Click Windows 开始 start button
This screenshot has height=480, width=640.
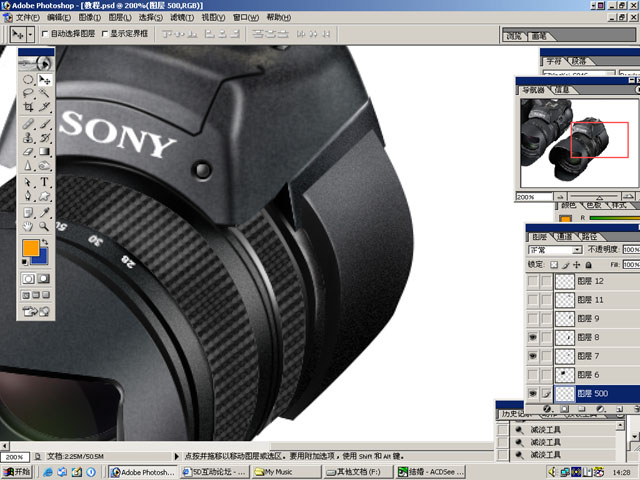point(16,472)
